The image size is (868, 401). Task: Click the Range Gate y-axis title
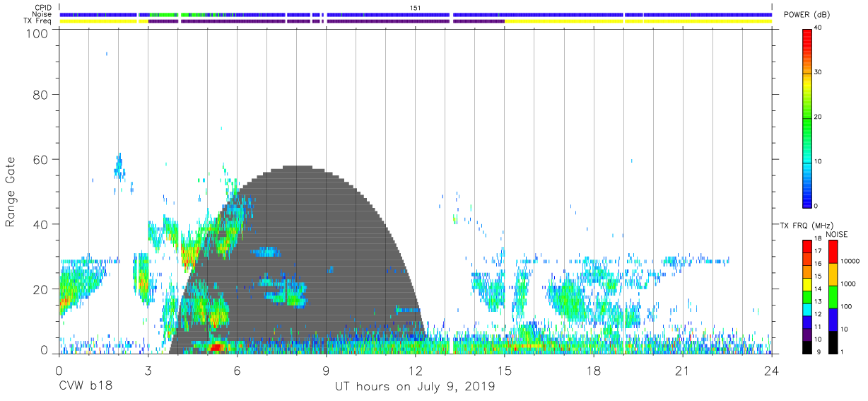click(x=11, y=192)
